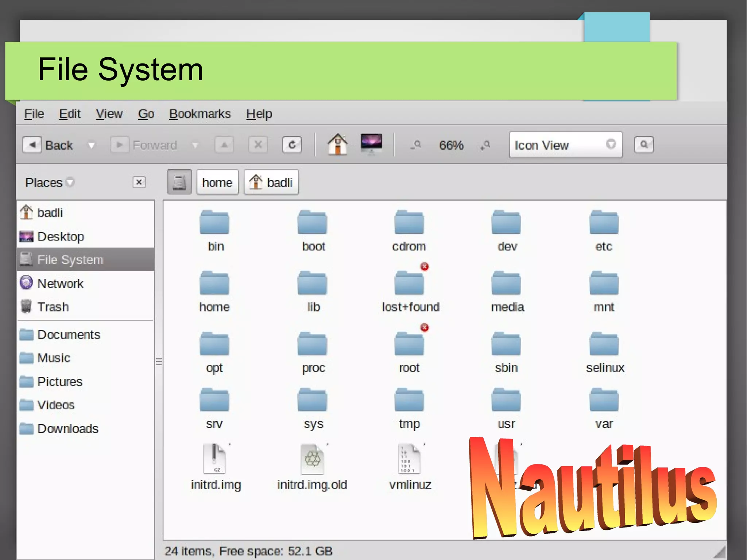Select File System in the sidebar
This screenshot has height=560, width=747.
86,260
